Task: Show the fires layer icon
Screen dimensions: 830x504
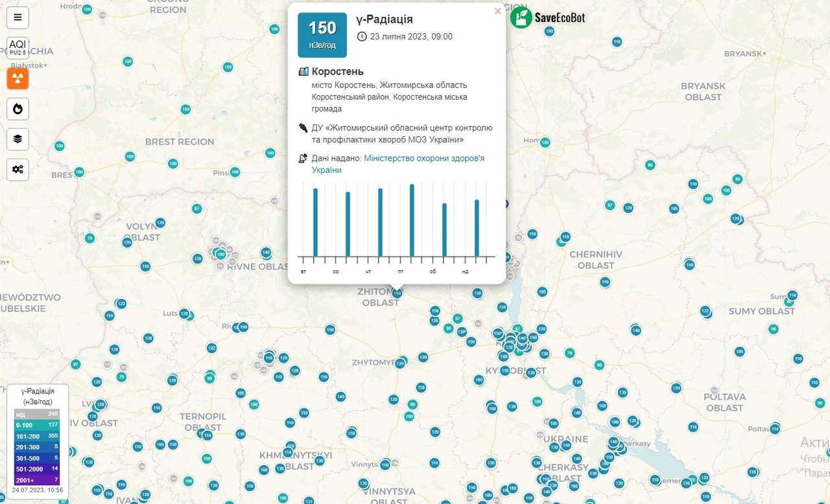Action: [18, 108]
